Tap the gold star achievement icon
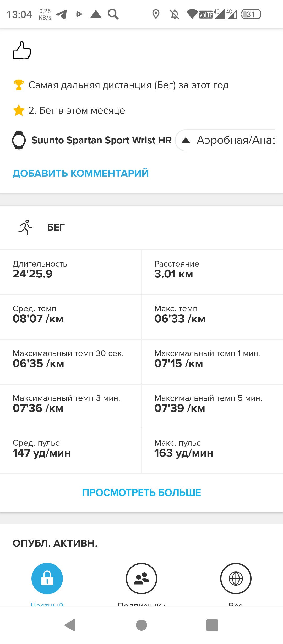 (x=19, y=110)
